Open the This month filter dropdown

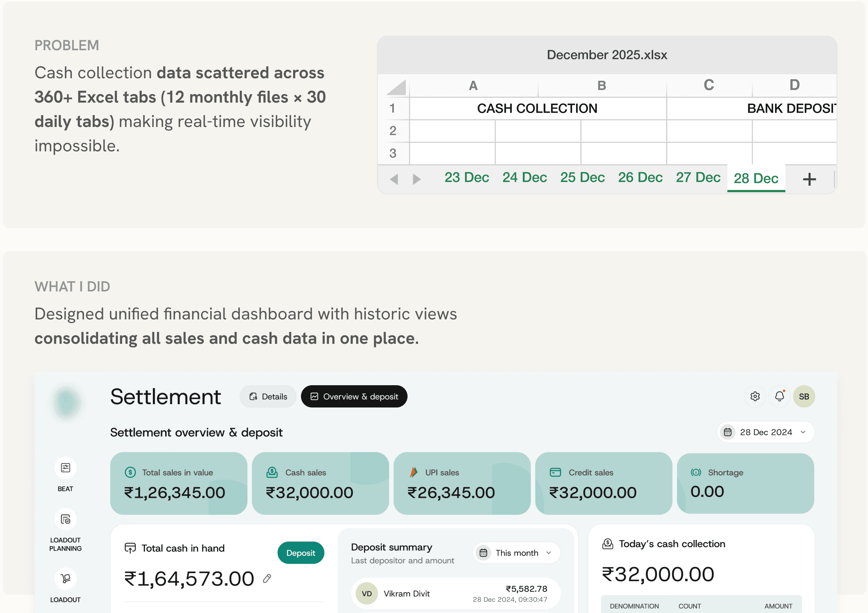pyautogui.click(x=516, y=553)
